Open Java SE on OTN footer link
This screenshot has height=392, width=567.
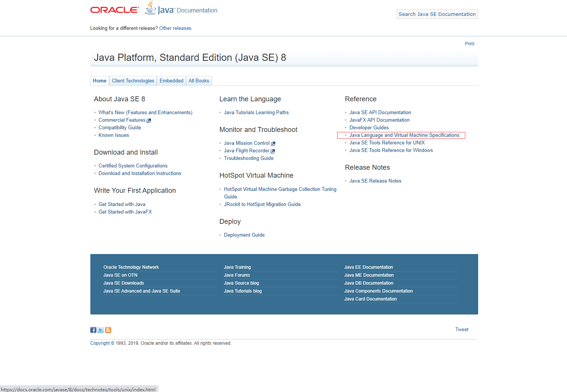[121, 275]
